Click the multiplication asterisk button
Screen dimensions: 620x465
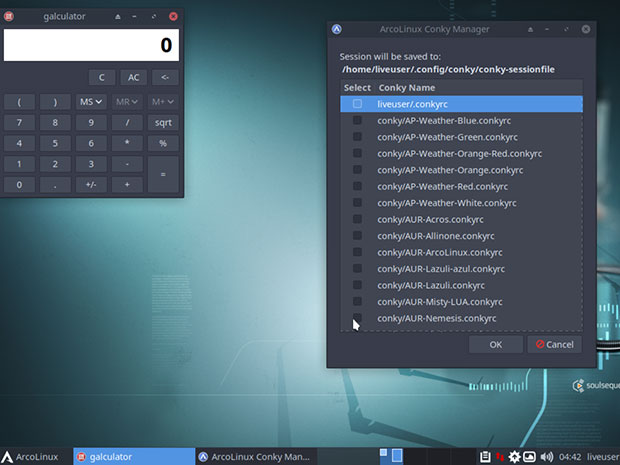tap(127, 143)
